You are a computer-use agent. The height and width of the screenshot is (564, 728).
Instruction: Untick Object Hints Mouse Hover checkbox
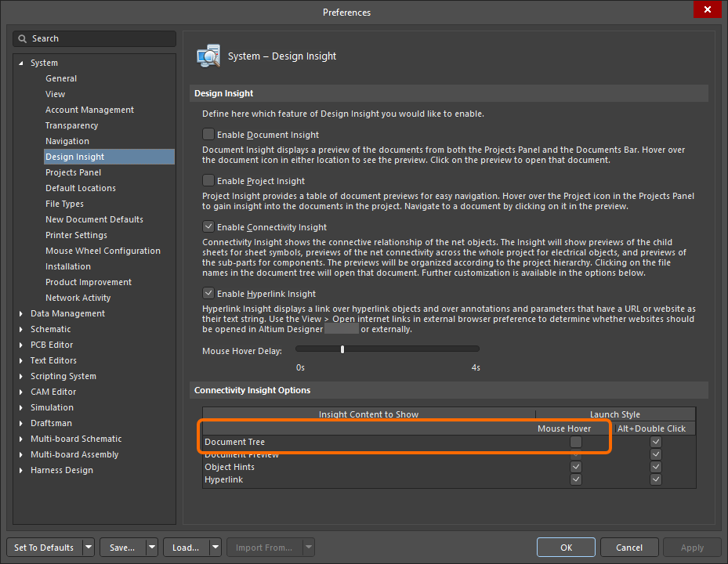tap(576, 467)
